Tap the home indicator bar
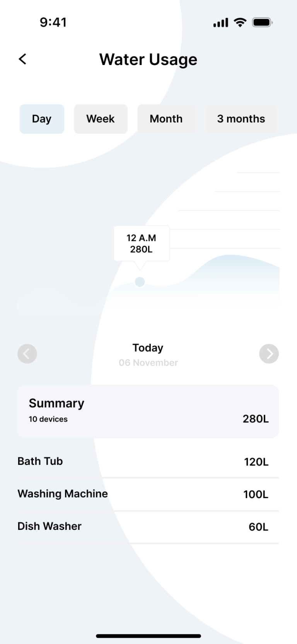 pyautogui.click(x=148, y=636)
